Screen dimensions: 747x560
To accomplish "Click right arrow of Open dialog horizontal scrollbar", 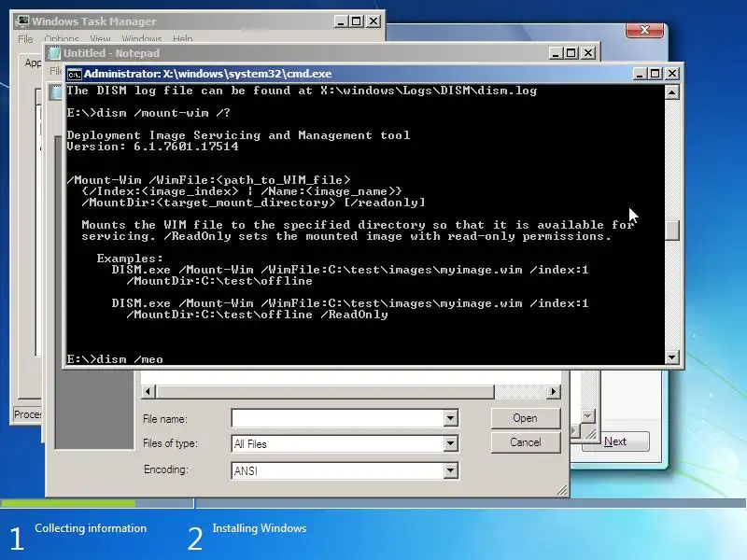I will tap(553, 391).
